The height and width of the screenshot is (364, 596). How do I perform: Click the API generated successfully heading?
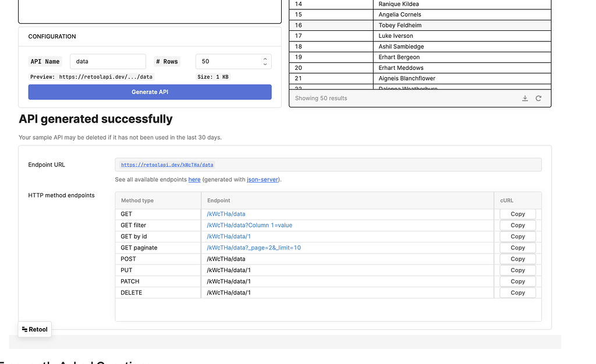tap(95, 119)
